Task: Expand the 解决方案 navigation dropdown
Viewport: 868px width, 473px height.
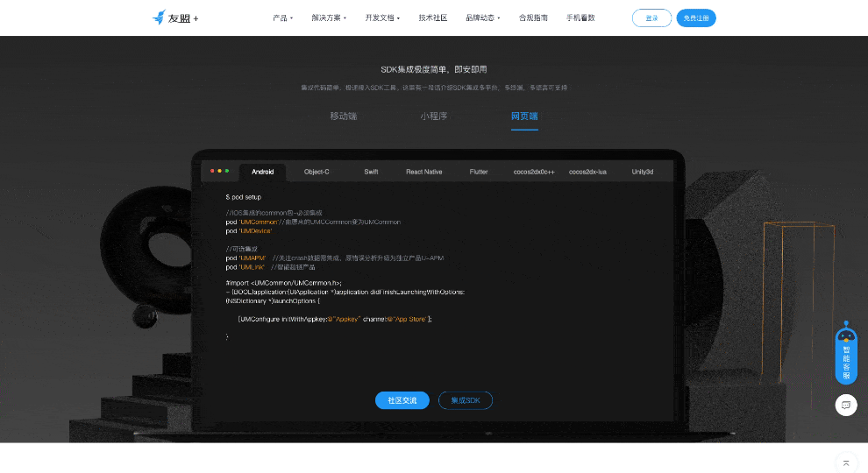Action: (x=329, y=18)
